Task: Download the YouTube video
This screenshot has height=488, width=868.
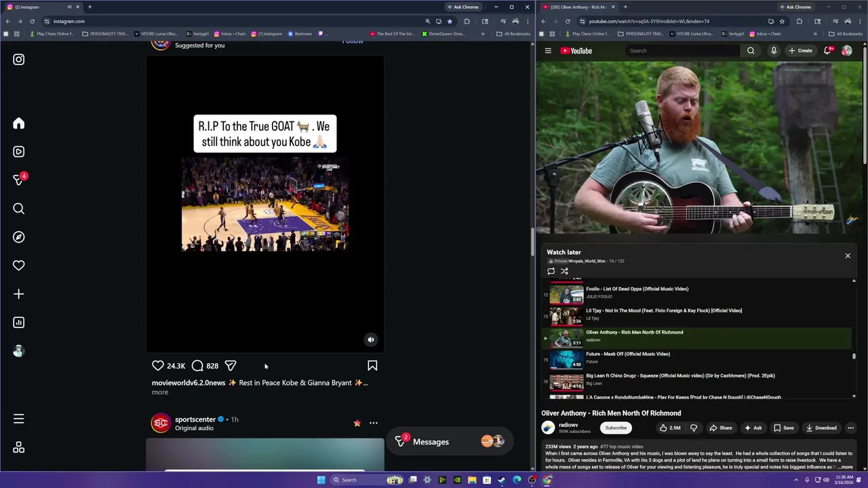Action: (x=821, y=428)
